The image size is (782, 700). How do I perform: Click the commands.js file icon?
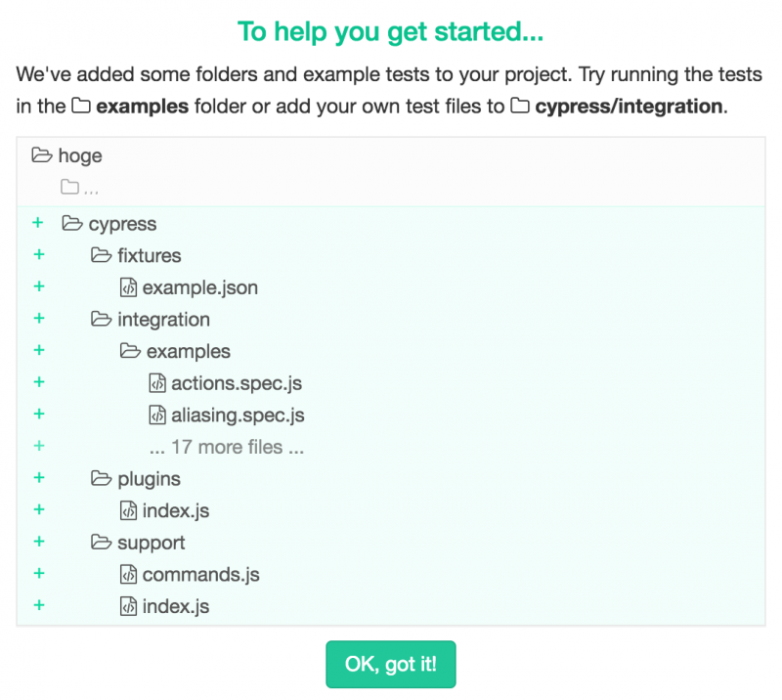point(128,575)
